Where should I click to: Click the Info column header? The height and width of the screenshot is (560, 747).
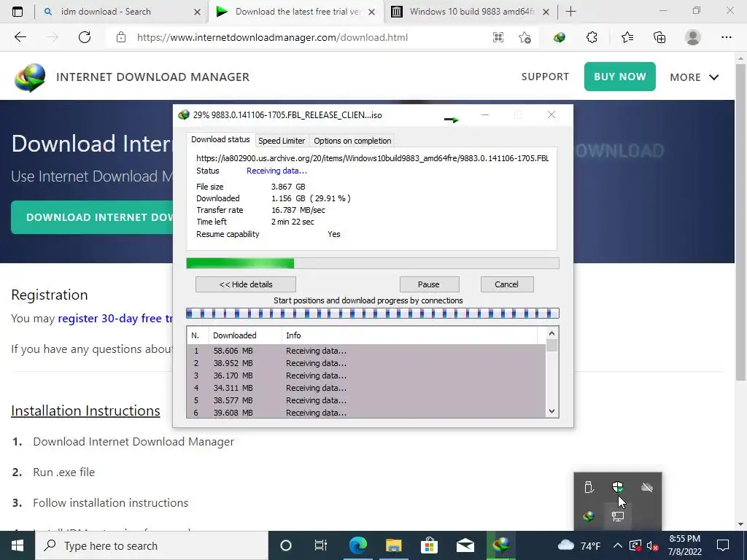(x=409, y=335)
